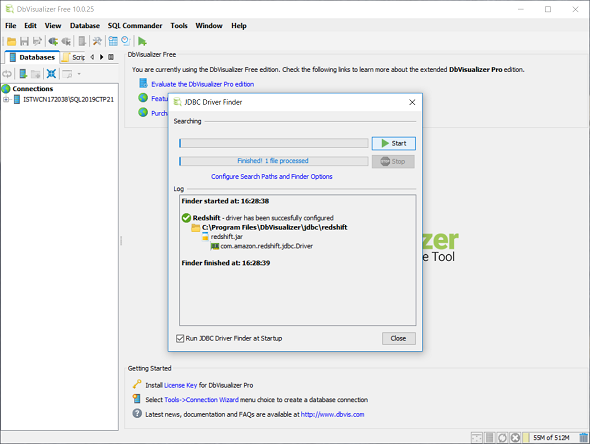
Task: Open the View menu
Action: click(53, 26)
